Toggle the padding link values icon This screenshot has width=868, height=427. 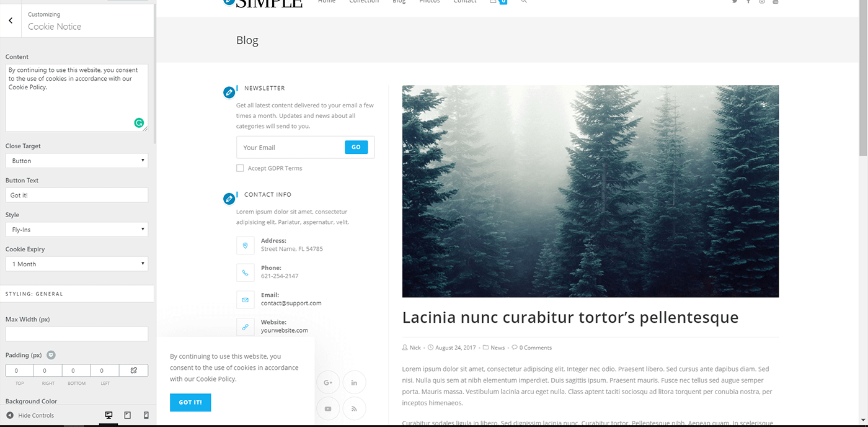pos(133,371)
